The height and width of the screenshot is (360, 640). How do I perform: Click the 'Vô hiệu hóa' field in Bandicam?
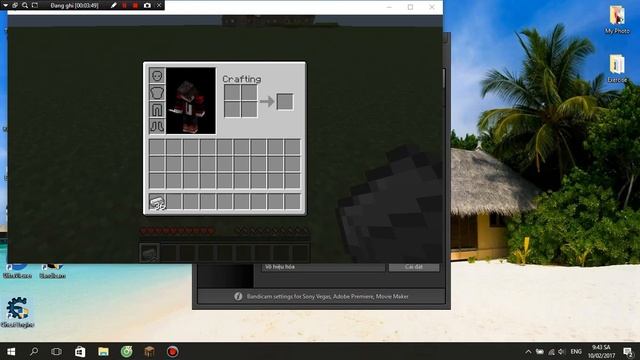click(323, 267)
